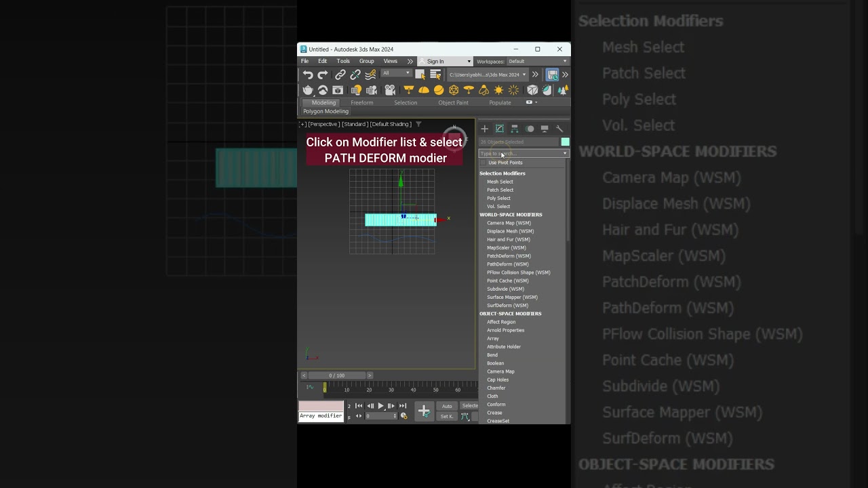Click the Redo arrow icon
Screen dimensions: 868x488
pos(323,75)
